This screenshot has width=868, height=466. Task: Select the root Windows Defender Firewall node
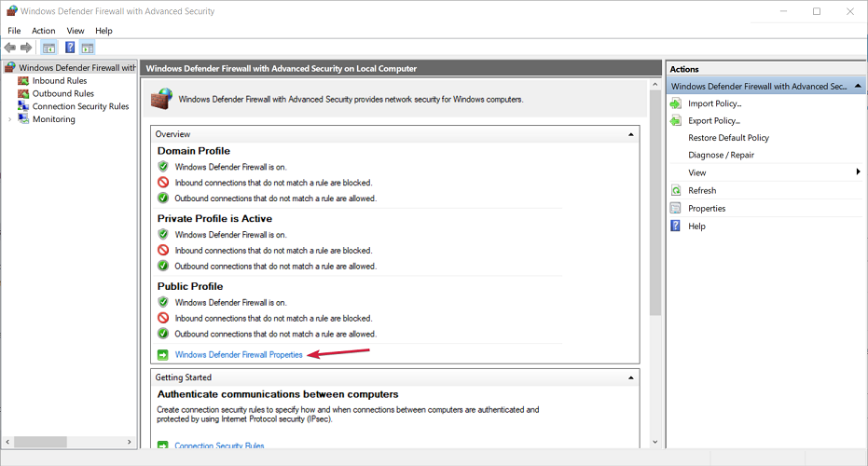tap(77, 67)
